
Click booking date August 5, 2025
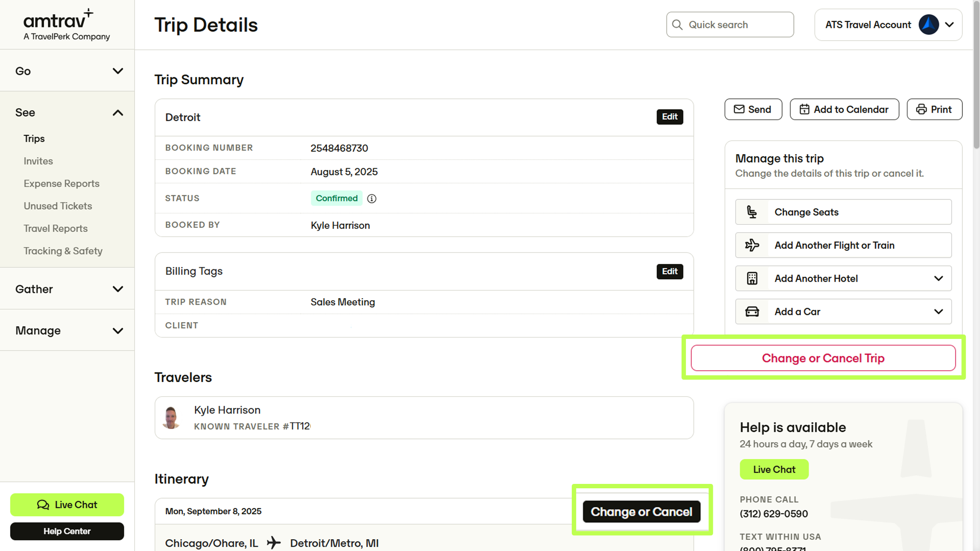point(344,171)
